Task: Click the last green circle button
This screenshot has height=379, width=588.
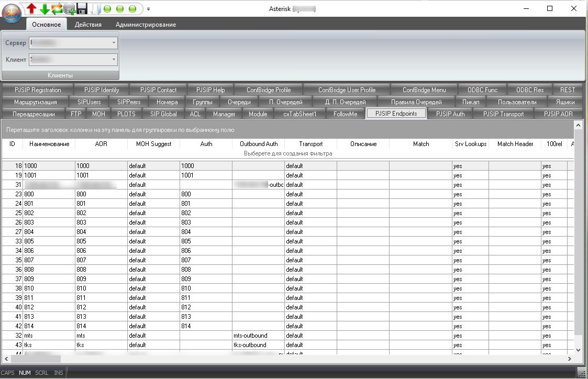Action: 132,8
